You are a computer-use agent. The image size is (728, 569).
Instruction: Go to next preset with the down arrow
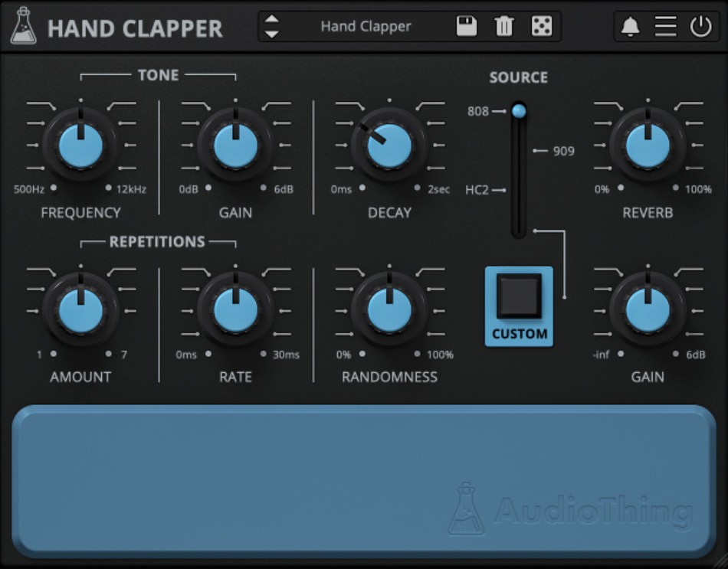tap(272, 33)
